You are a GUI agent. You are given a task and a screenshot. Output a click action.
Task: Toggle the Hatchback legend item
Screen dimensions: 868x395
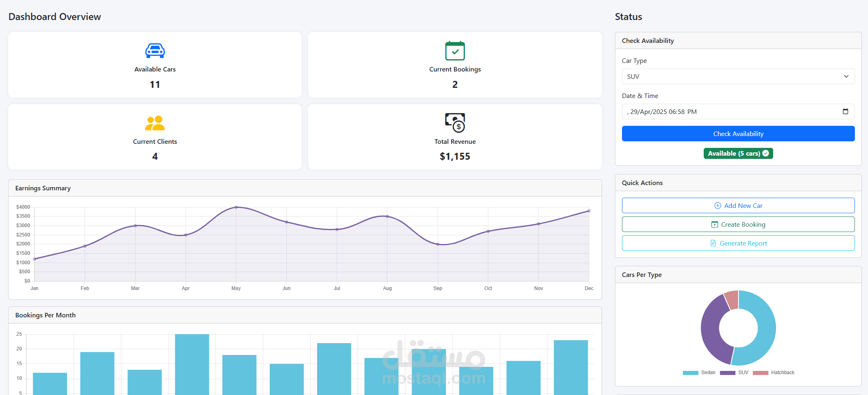pos(774,373)
